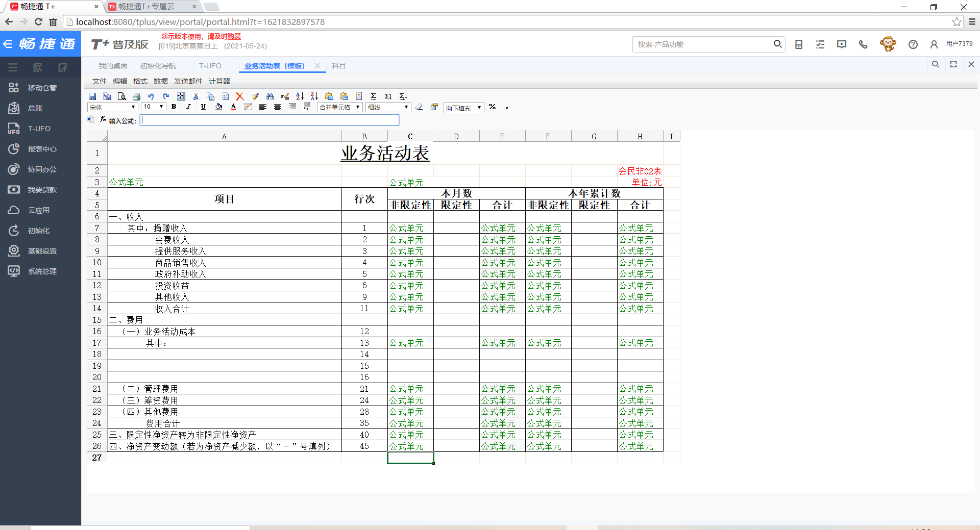Sort descending Z to A
The height and width of the screenshot is (530, 980).
[314, 96]
